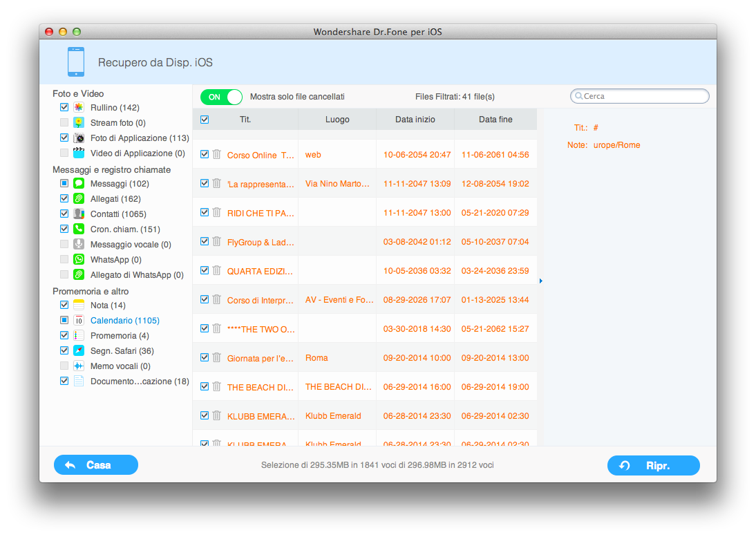The height and width of the screenshot is (537, 756).
Task: Click the iPhone device icon in header
Action: 76,62
